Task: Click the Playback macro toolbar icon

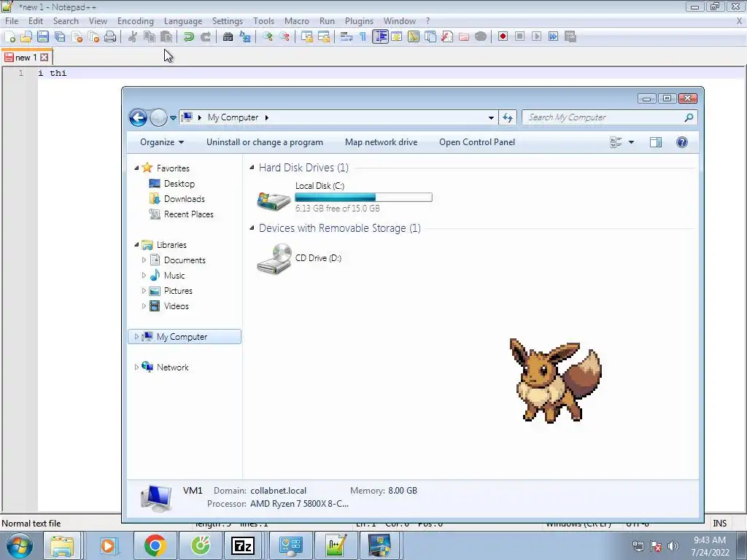Action: pyautogui.click(x=536, y=36)
